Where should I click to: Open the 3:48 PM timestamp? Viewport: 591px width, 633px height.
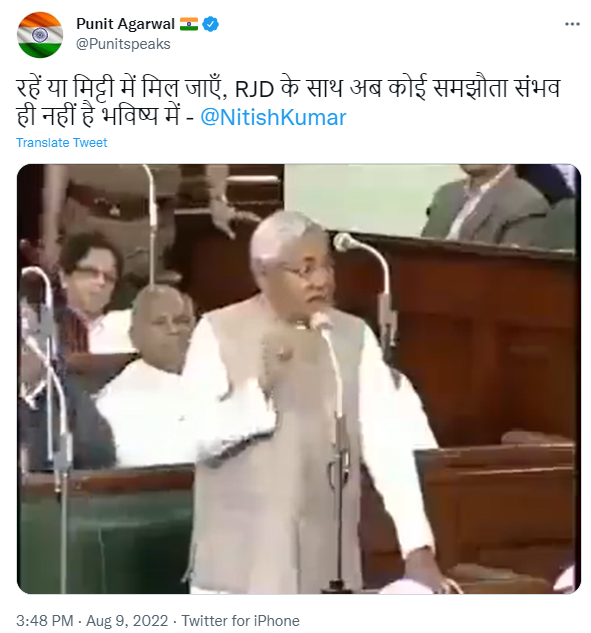[x=44, y=620]
